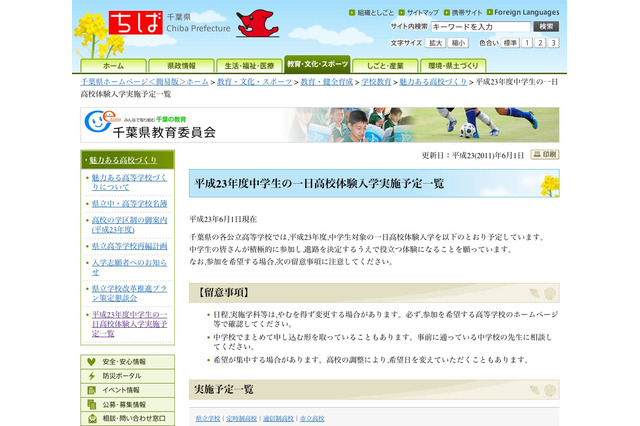The image size is (640, 426).
Task: Open the サイトマップ header link
Action: [419, 13]
